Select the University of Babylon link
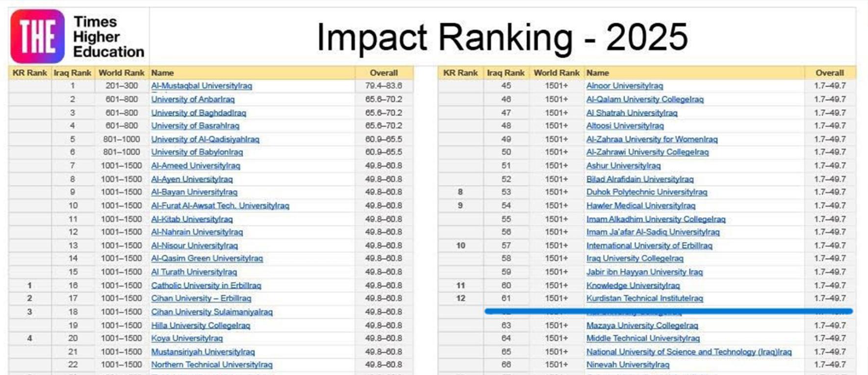Screen dimensions: 868x375 [x=197, y=152]
